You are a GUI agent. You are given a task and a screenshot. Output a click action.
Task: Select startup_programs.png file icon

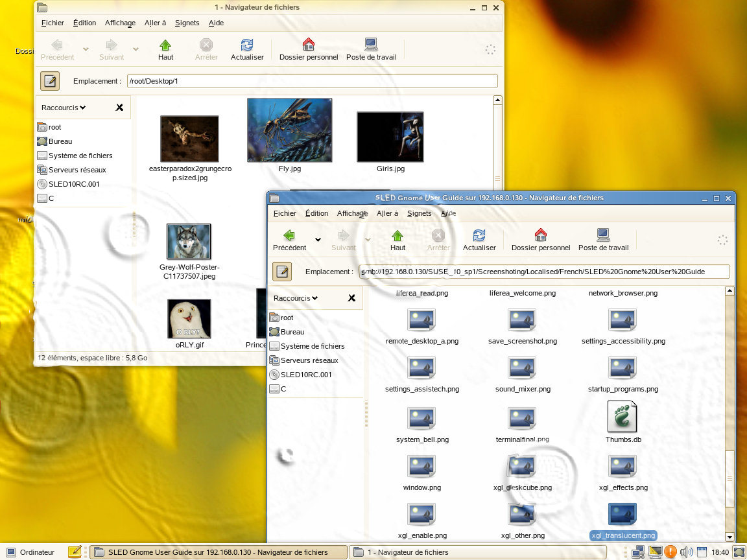tap(622, 367)
